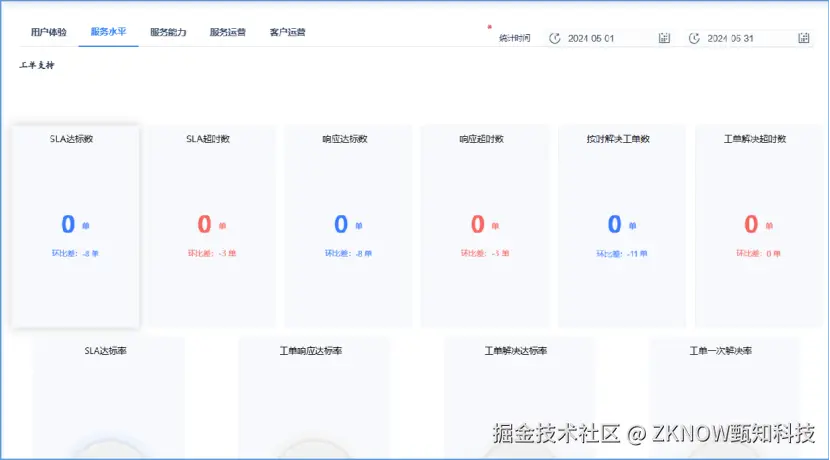Click the blue 0 value in SLA达标数

click(68, 224)
